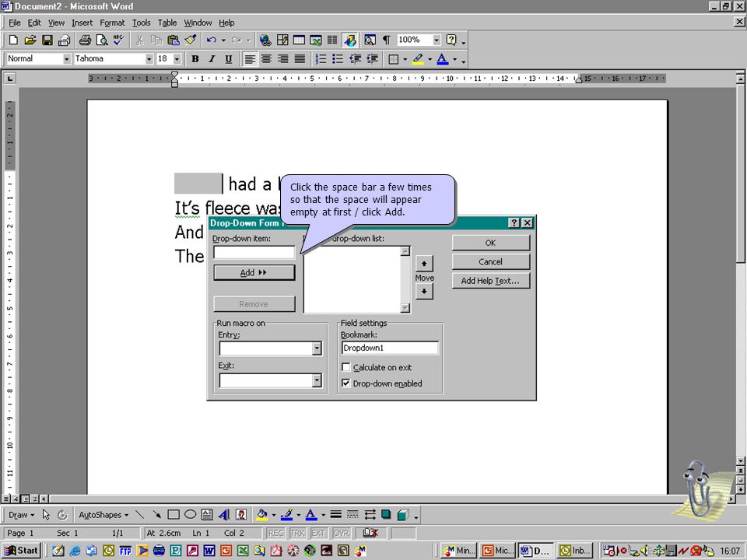
Task: Open the AutoShapes menu
Action: pos(103,515)
